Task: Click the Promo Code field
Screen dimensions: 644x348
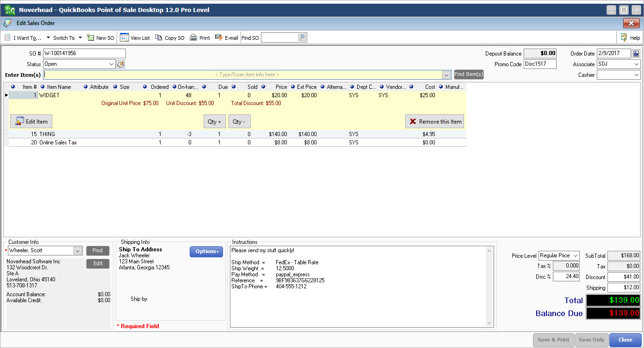Action: 540,64
